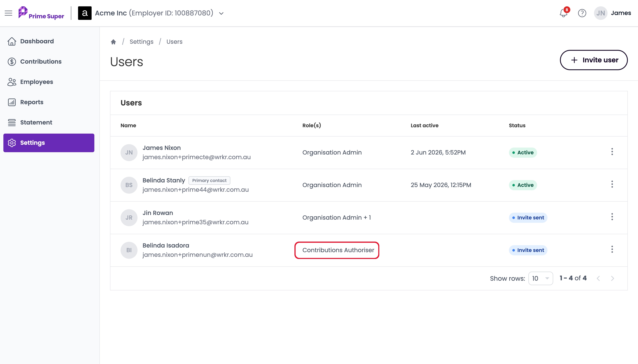Go to Dashboard in the sidebar

[x=49, y=41]
